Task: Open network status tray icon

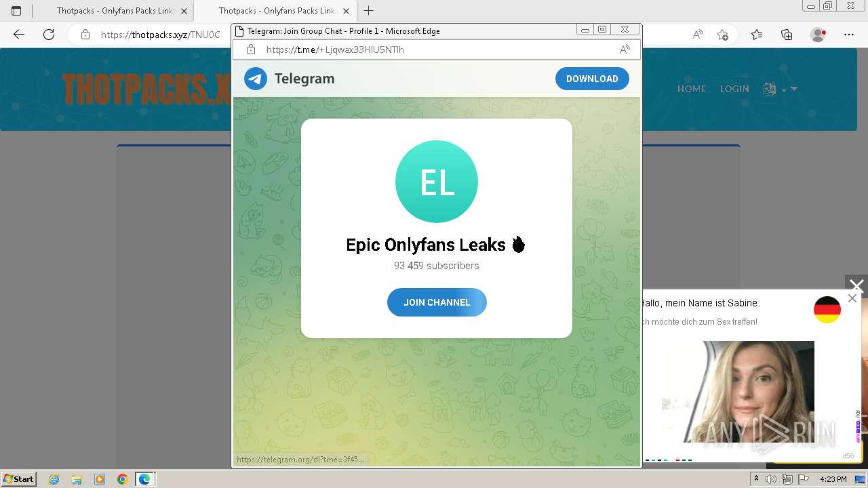Action: click(787, 479)
